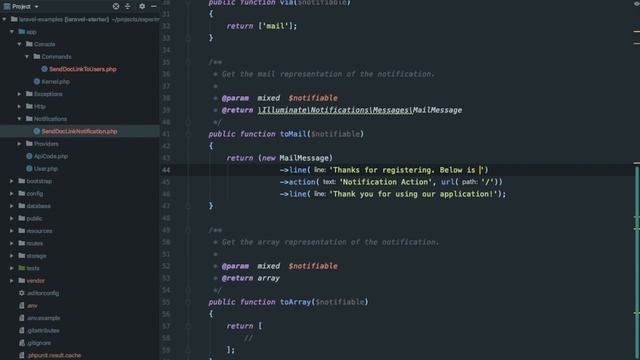Click 'Thank you for using our application!' string
This screenshot has width=640, height=360.
click(413, 194)
